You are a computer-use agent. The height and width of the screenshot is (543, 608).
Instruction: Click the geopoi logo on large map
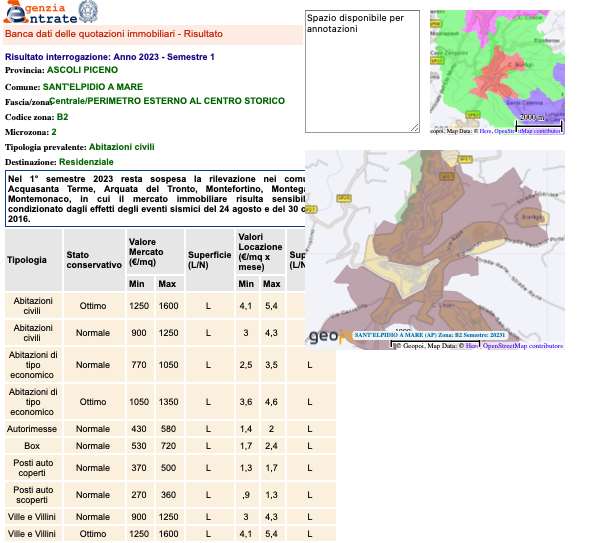[328, 337]
